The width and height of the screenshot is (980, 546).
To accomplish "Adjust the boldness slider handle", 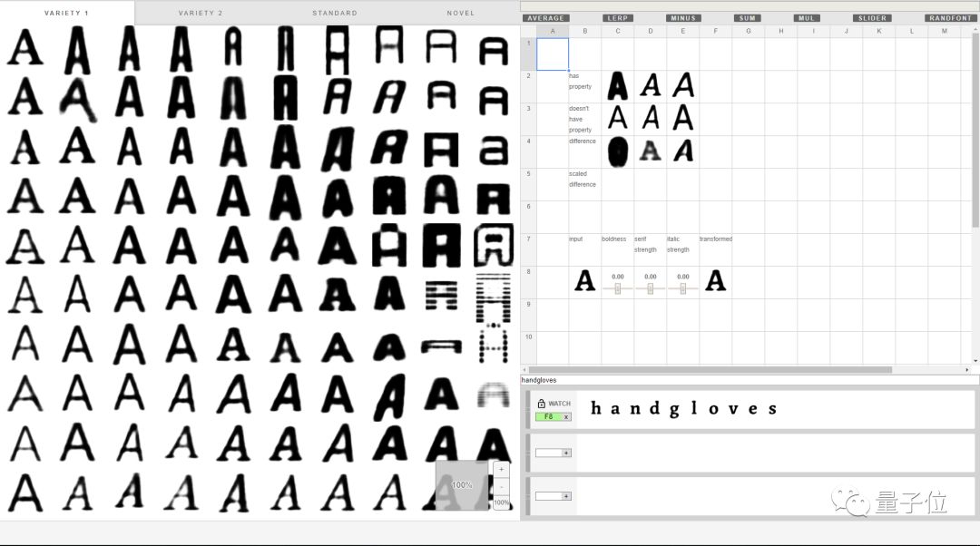I will (x=618, y=288).
